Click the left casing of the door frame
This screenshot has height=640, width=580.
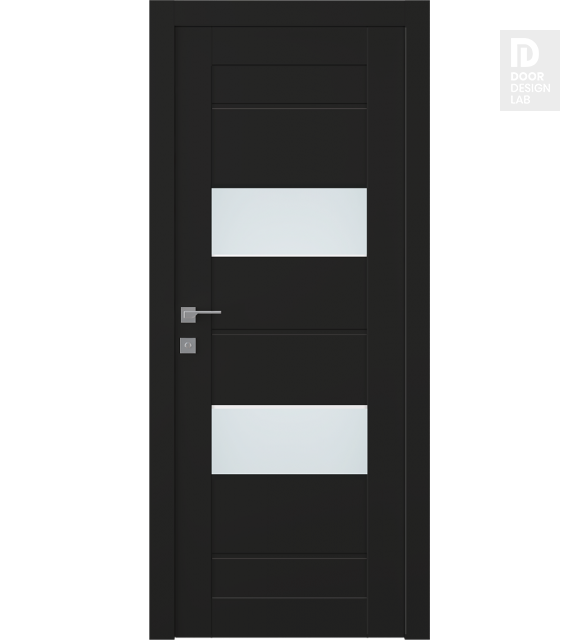point(162,320)
